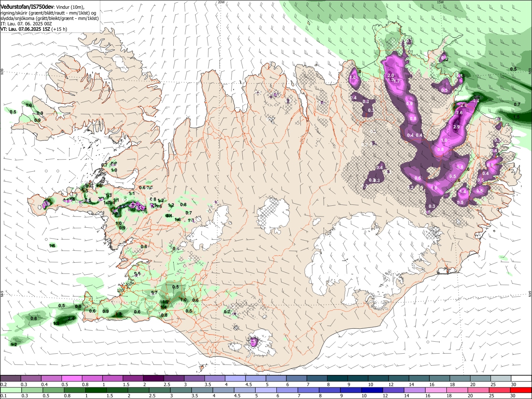Pick the white 30+ swatch in snow legend
Image resolution: width=532 pixels, height=399 pixels.
pos(522,379)
